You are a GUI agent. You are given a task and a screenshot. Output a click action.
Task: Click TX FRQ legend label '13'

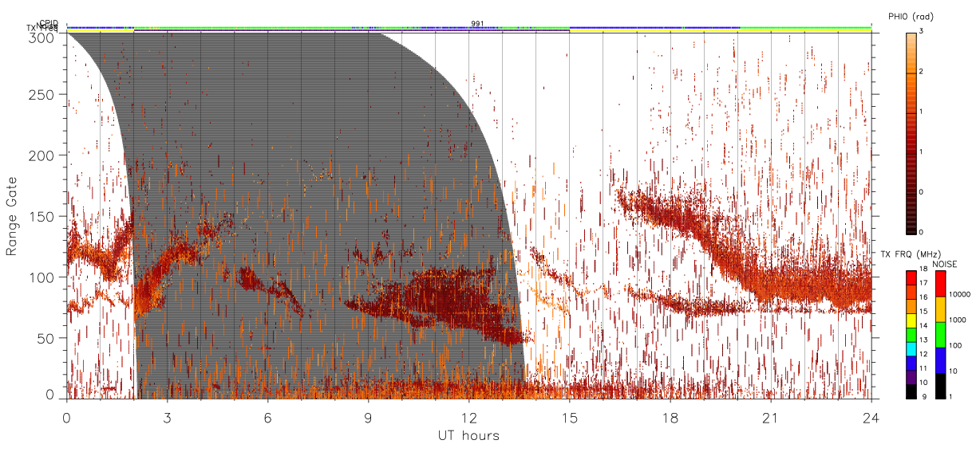(x=923, y=340)
